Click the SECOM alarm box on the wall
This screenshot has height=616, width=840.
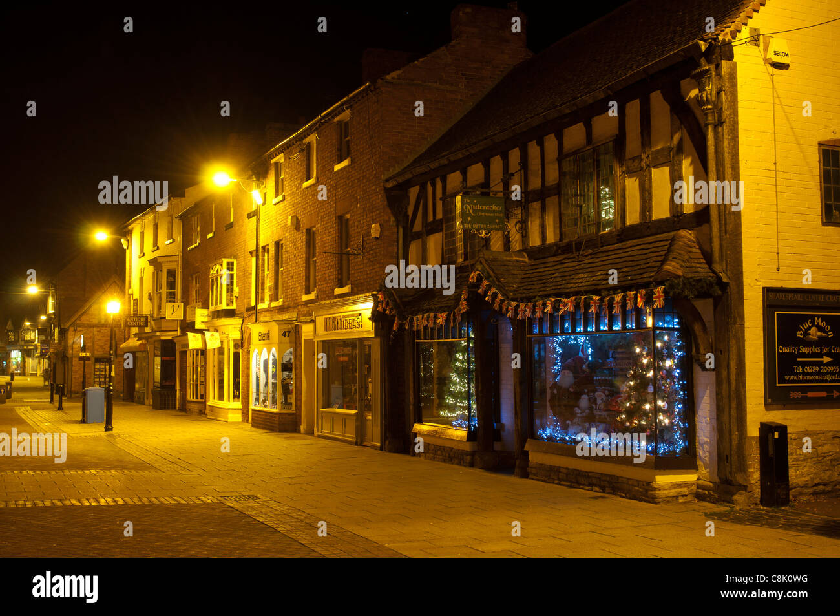pos(776,52)
